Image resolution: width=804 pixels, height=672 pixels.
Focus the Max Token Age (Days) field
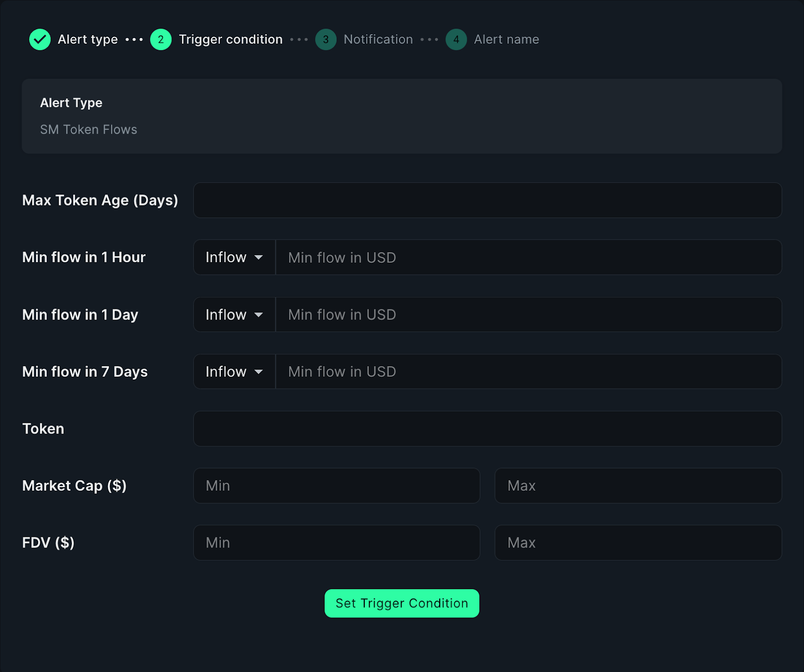tap(487, 200)
